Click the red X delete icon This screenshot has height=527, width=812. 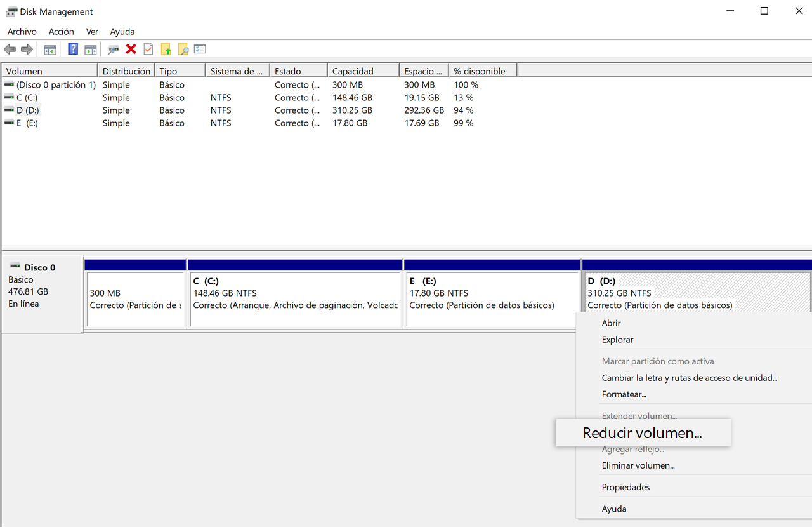pos(131,50)
